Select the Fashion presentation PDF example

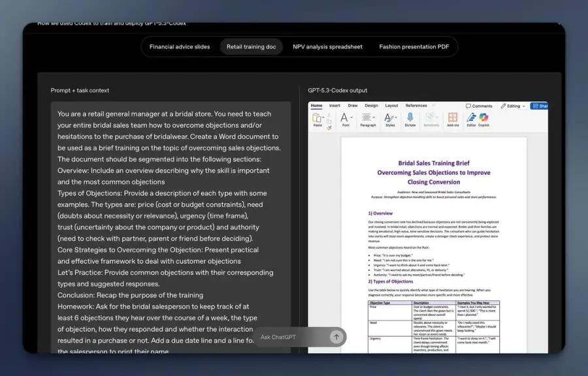click(x=414, y=47)
